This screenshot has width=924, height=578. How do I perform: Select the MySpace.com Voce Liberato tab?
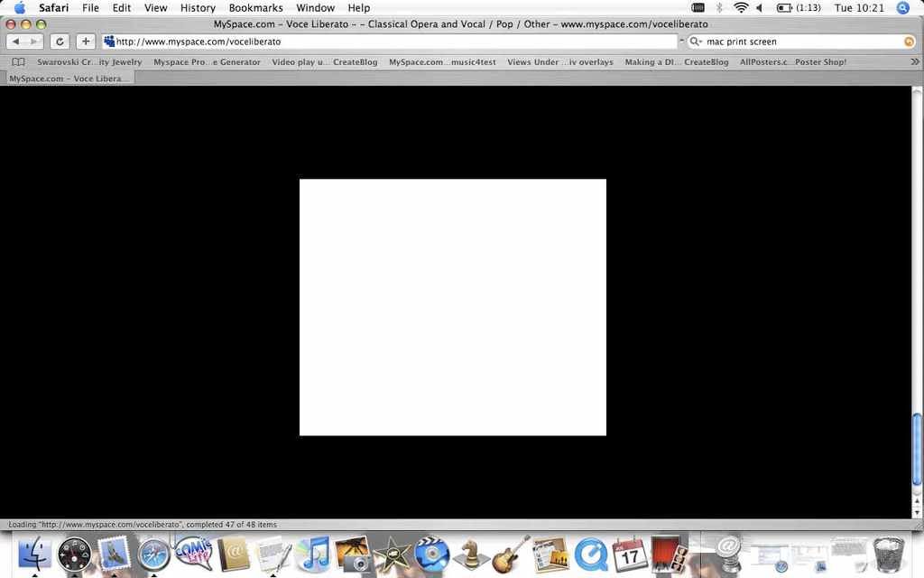pos(69,79)
